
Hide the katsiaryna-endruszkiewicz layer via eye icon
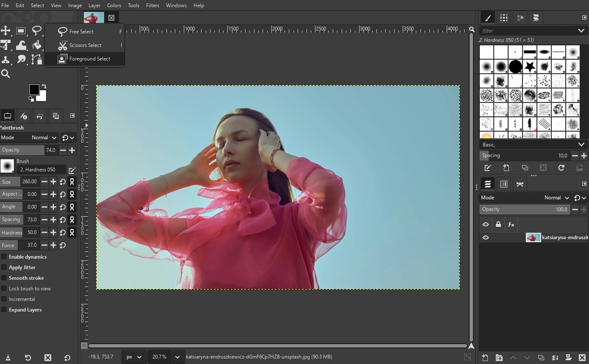(x=486, y=238)
